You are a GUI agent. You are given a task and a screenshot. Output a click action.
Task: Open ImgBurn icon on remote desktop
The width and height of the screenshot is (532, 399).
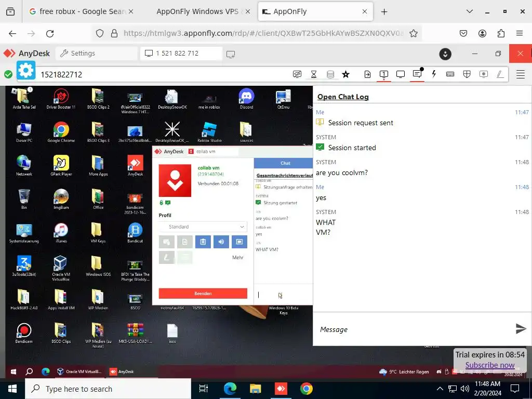coord(61,199)
